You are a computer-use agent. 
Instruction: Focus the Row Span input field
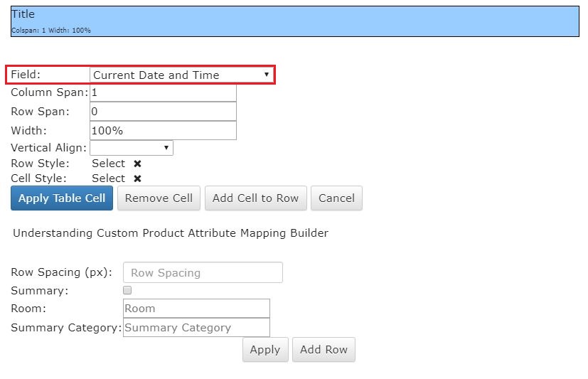(163, 112)
